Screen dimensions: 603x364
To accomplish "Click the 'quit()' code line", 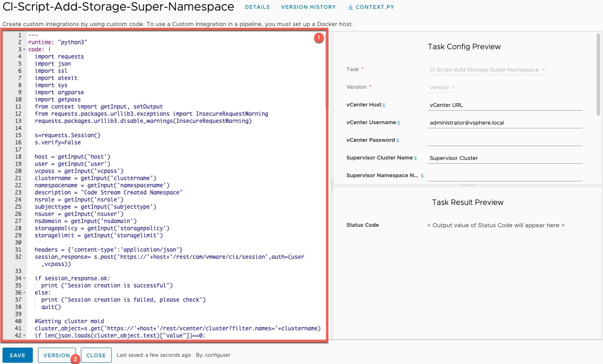I will coord(51,307).
